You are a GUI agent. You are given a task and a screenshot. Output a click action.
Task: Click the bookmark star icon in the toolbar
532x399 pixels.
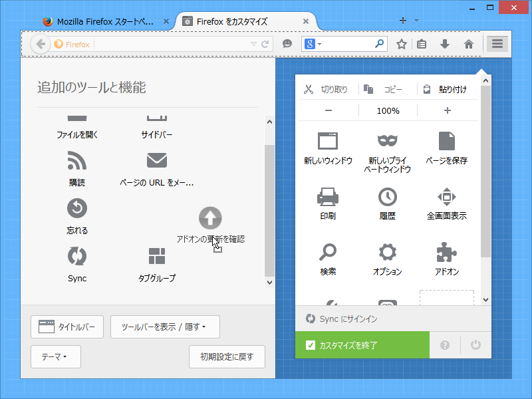pyautogui.click(x=402, y=44)
